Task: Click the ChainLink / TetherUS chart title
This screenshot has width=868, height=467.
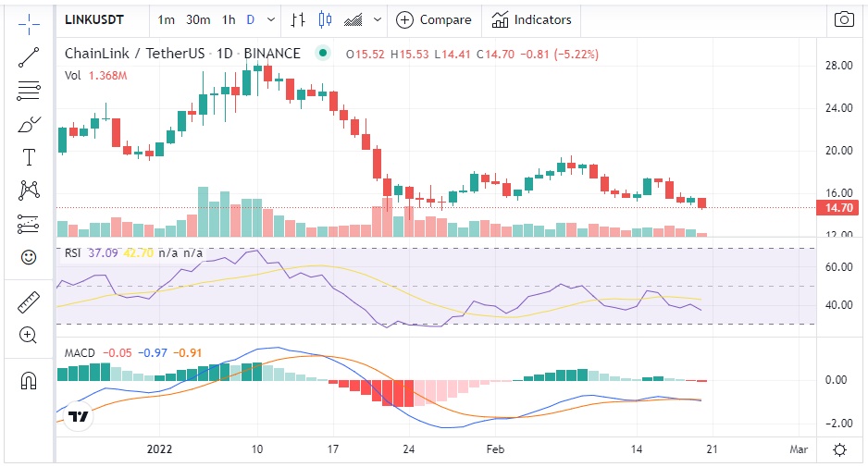Action: [x=182, y=54]
